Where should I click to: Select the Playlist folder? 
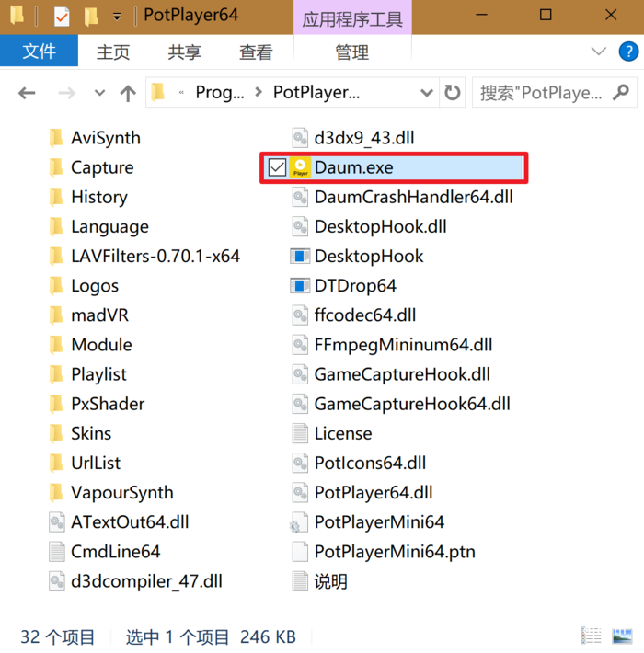tap(88, 374)
